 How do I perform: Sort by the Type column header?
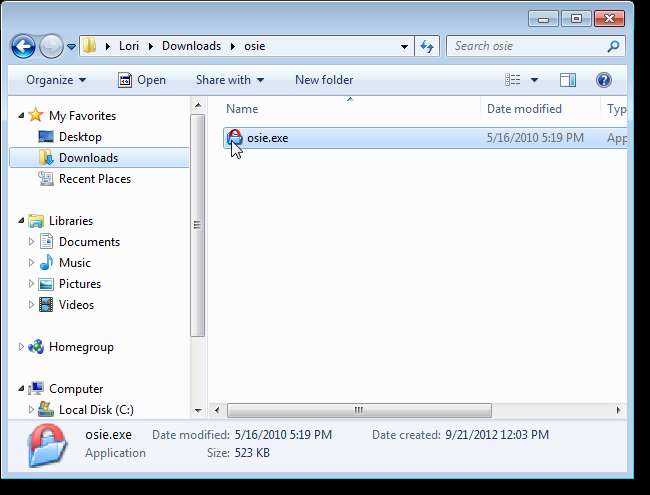tap(616, 109)
